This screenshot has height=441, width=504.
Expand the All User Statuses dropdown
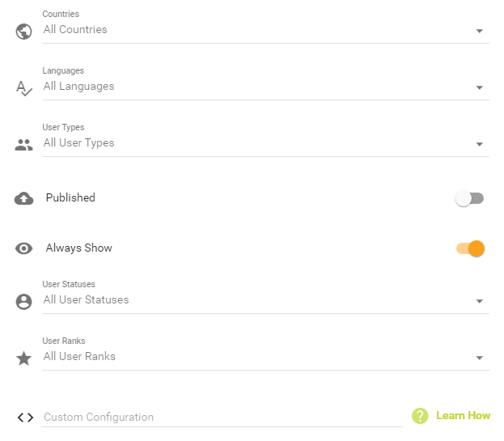click(265, 300)
